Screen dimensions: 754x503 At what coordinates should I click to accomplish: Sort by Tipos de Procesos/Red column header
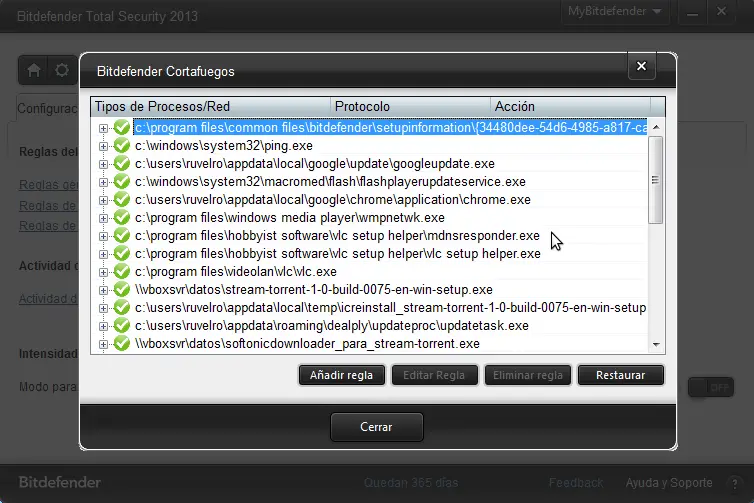pyautogui.click(x=211, y=106)
